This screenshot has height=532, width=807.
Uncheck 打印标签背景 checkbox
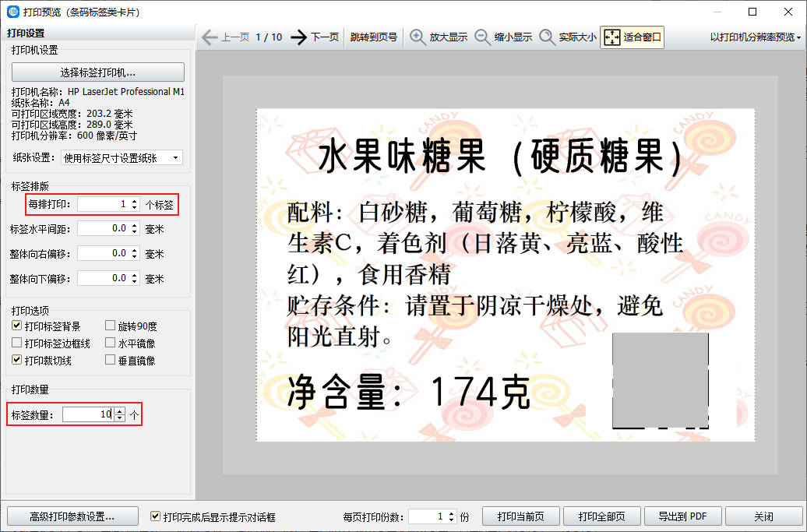pos(17,326)
